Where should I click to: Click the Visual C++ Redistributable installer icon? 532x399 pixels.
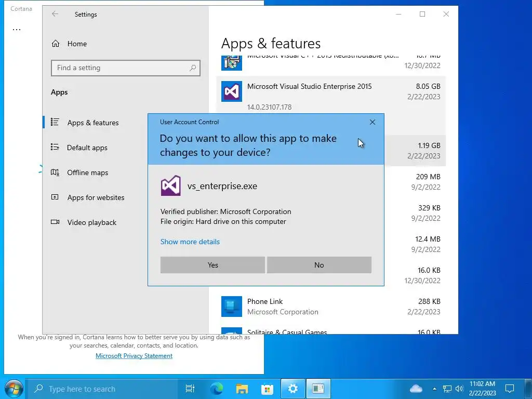click(231, 63)
